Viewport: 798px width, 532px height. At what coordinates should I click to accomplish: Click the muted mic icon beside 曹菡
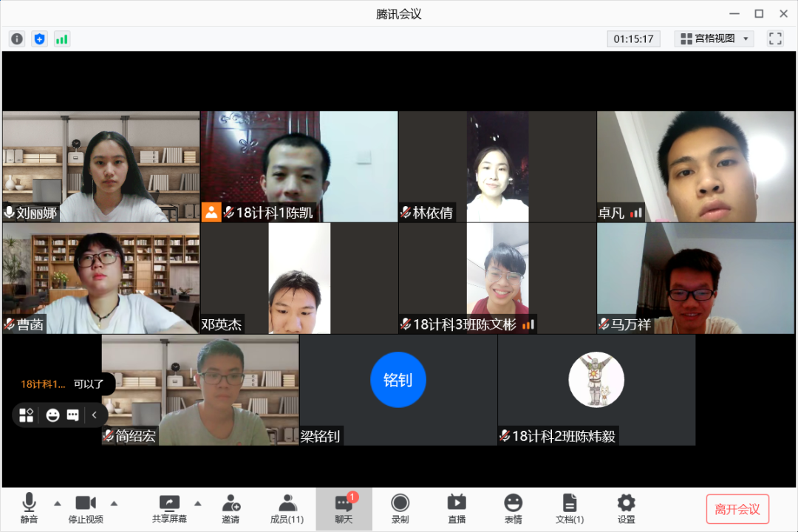tap(9, 324)
